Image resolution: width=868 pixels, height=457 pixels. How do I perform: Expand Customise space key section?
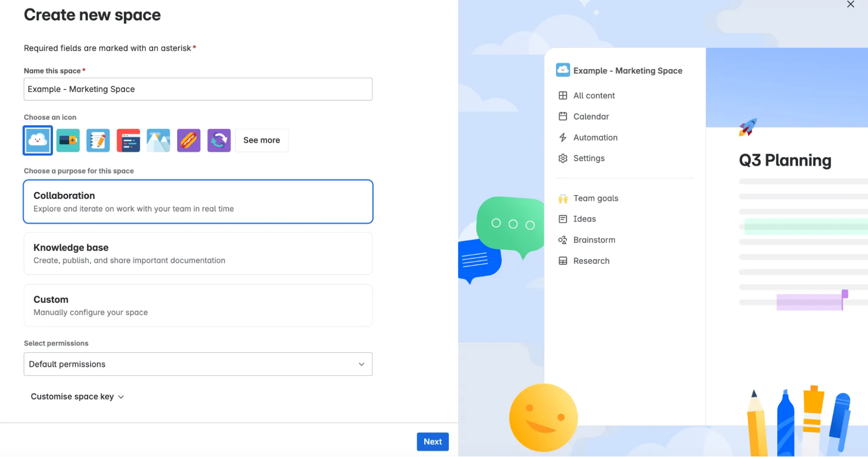tap(77, 397)
